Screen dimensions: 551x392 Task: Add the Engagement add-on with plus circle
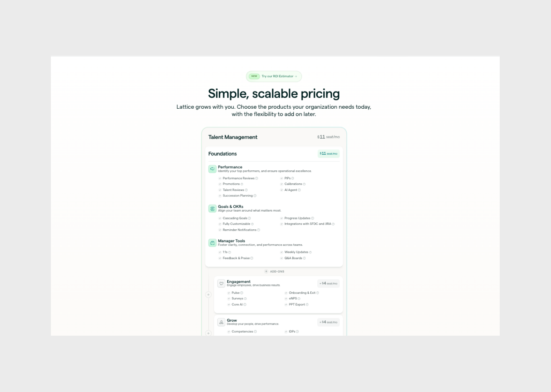pos(209,295)
